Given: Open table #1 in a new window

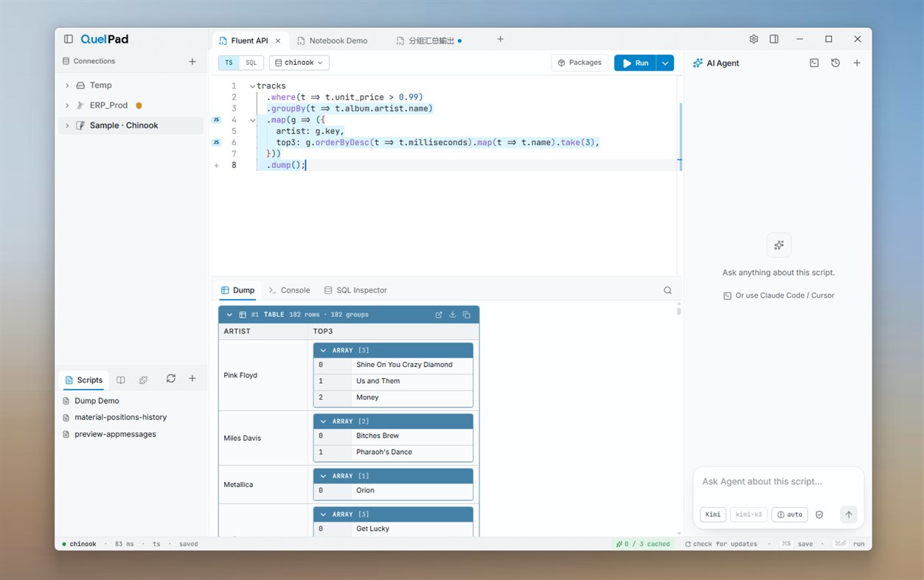Looking at the screenshot, I should click(439, 315).
